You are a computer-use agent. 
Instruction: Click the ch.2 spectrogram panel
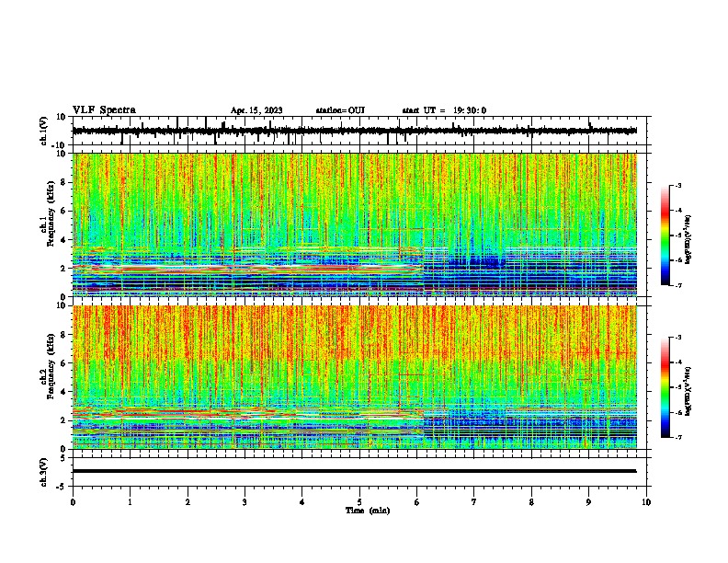355,377
